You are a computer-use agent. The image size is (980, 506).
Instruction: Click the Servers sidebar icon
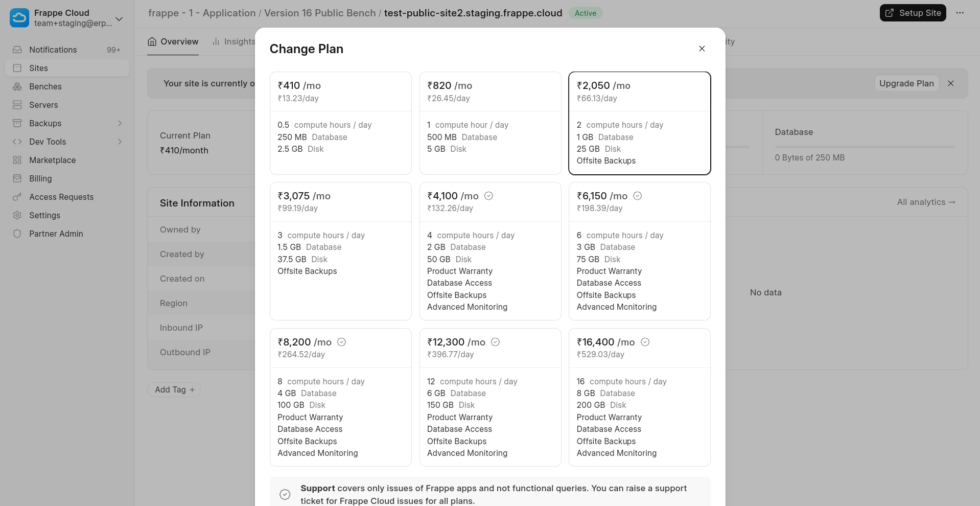tap(17, 105)
